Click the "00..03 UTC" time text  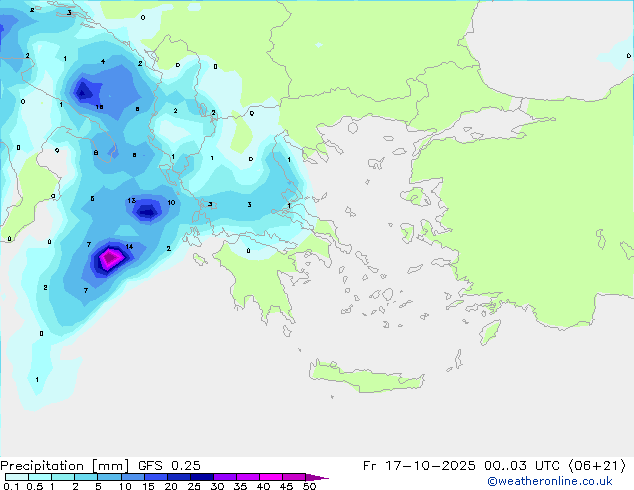tap(523, 466)
